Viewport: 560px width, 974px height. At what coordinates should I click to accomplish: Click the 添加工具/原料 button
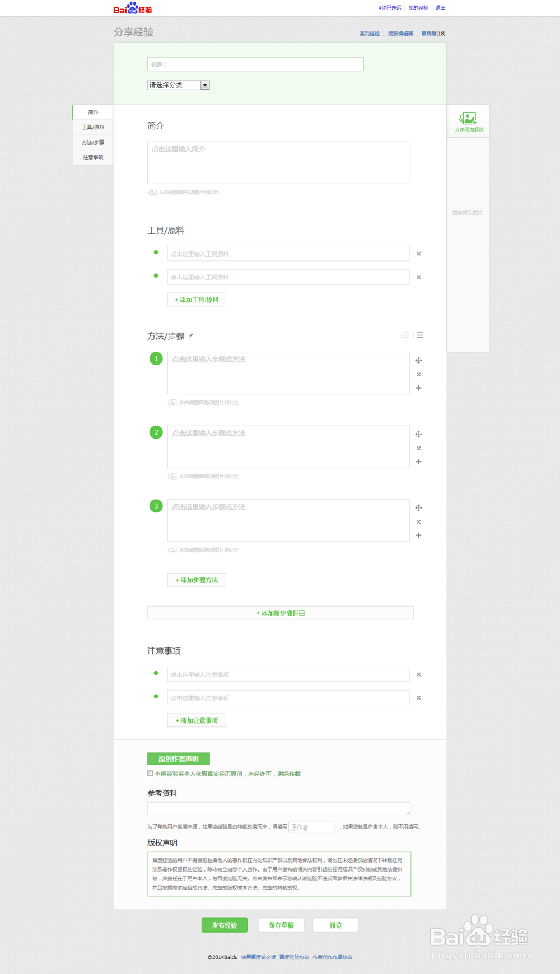(x=197, y=300)
